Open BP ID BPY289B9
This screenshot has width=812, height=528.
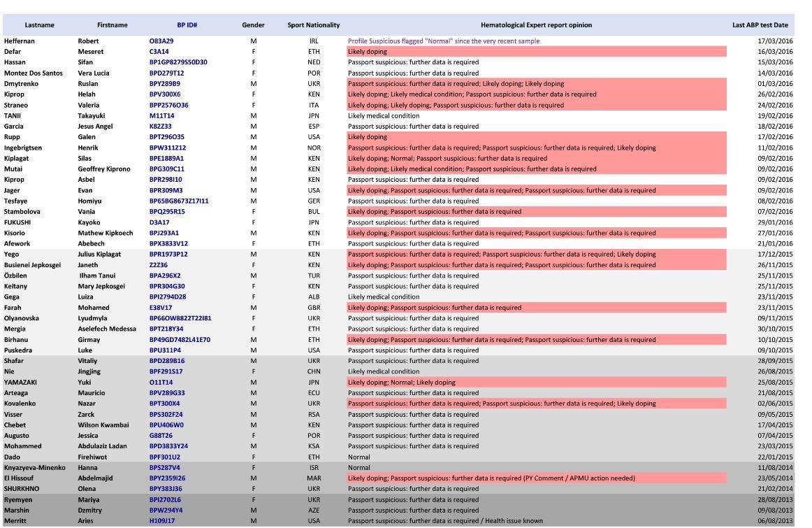165,83
